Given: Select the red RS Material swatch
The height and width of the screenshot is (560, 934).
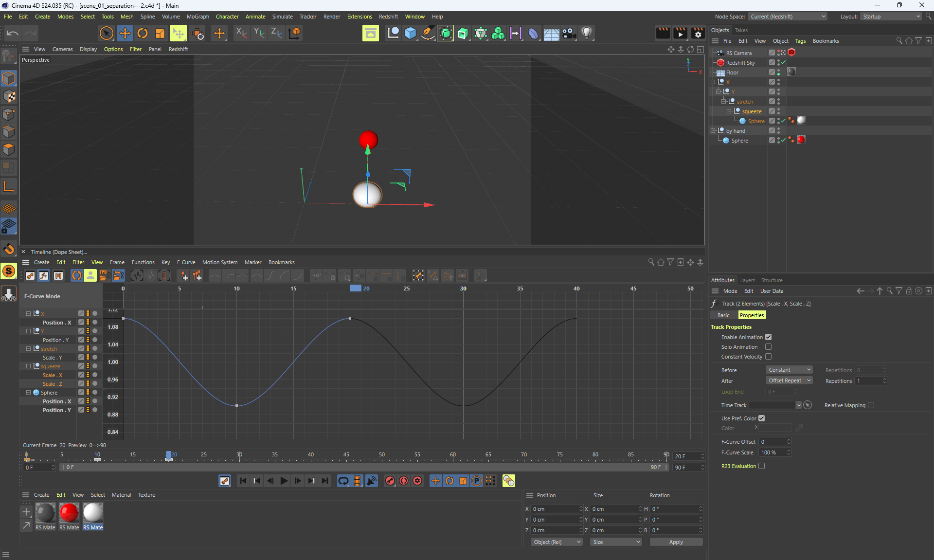Looking at the screenshot, I should (x=69, y=513).
